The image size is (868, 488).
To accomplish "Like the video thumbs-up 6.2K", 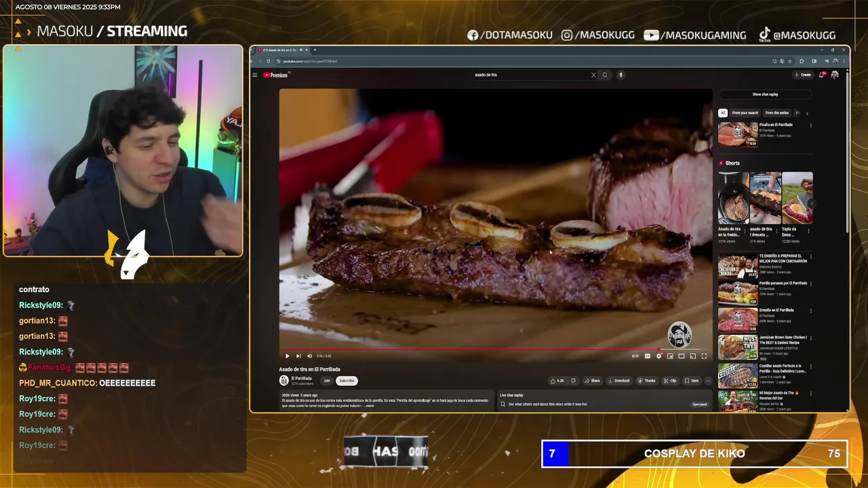I will coord(557,381).
